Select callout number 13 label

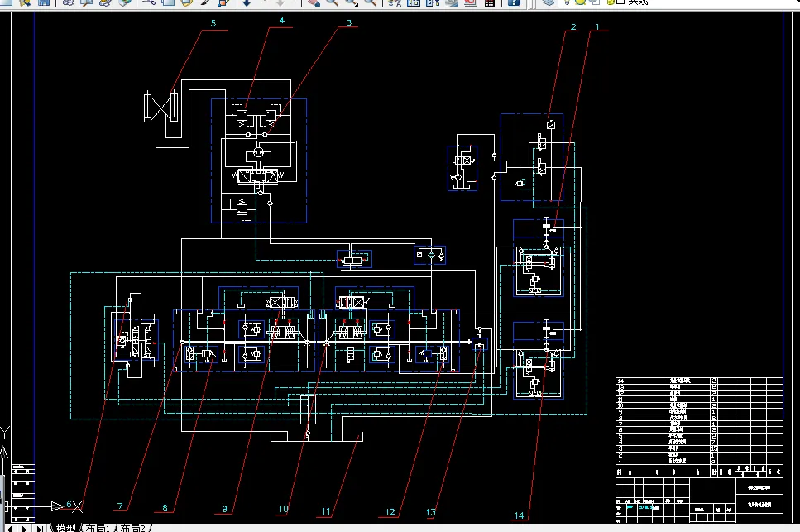point(431,512)
